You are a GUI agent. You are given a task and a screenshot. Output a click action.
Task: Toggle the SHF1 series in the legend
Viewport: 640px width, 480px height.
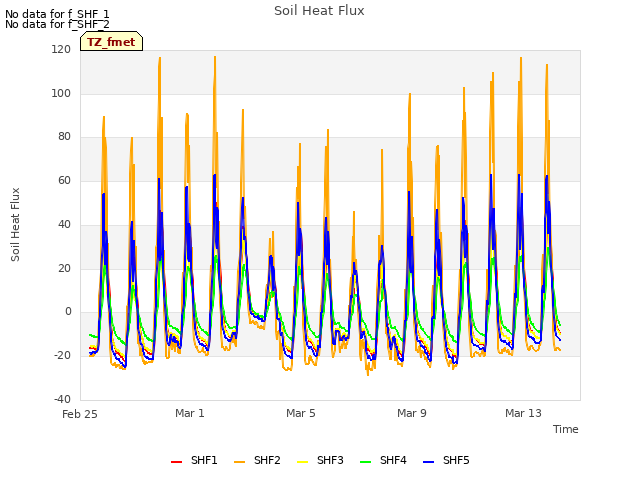coord(194,460)
